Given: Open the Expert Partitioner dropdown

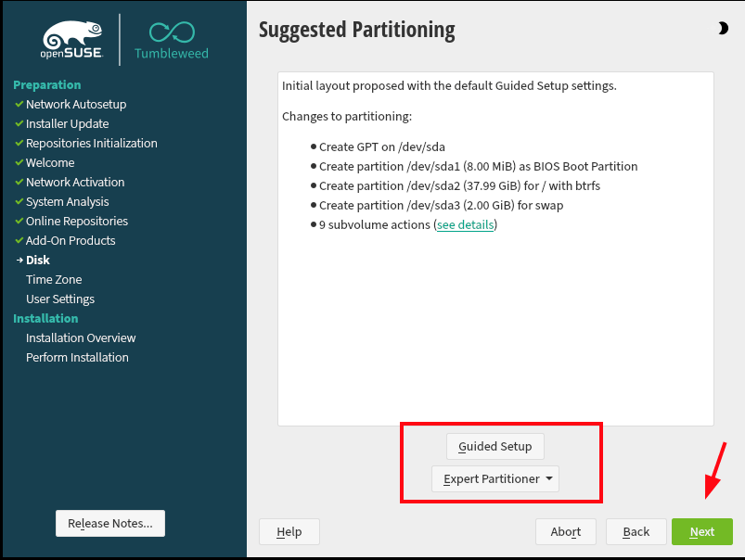Looking at the screenshot, I should pos(495,478).
